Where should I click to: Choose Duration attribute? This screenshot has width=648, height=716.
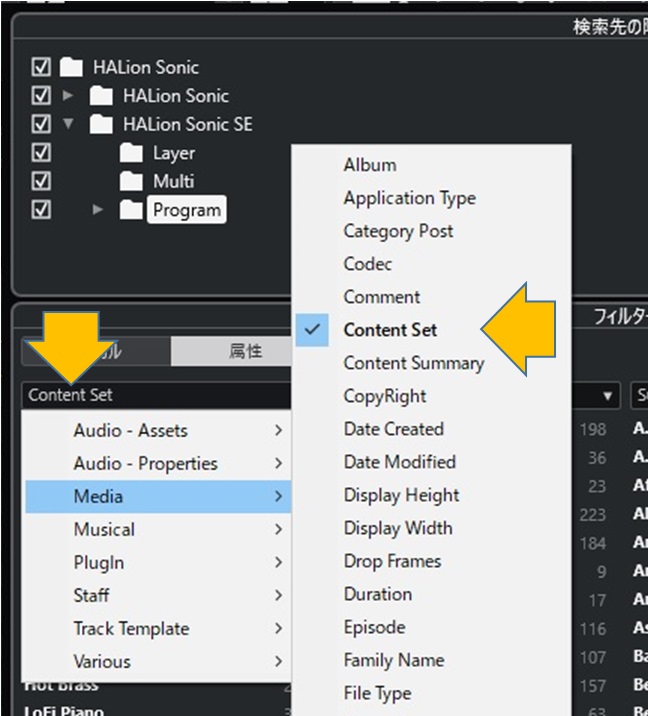tap(432, 594)
